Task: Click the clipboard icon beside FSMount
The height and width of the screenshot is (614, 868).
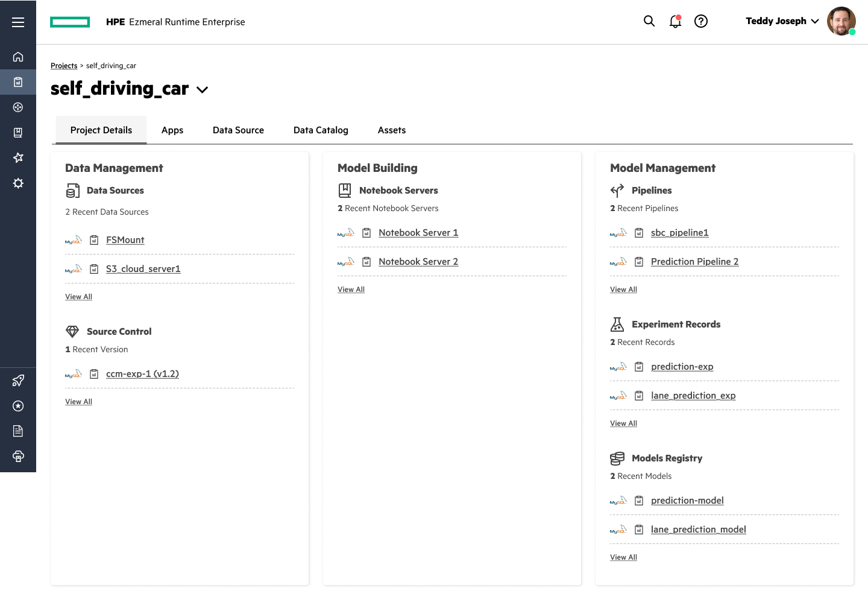Action: coord(94,240)
